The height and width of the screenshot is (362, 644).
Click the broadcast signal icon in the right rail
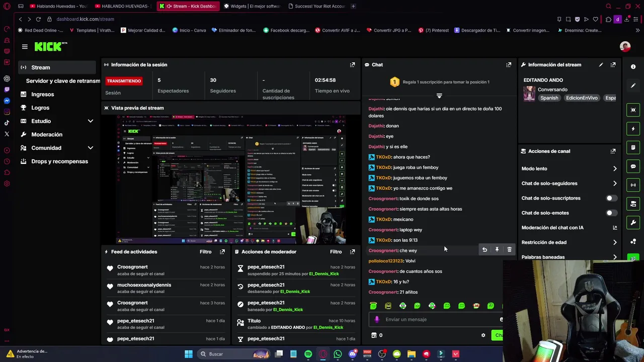[633, 185]
